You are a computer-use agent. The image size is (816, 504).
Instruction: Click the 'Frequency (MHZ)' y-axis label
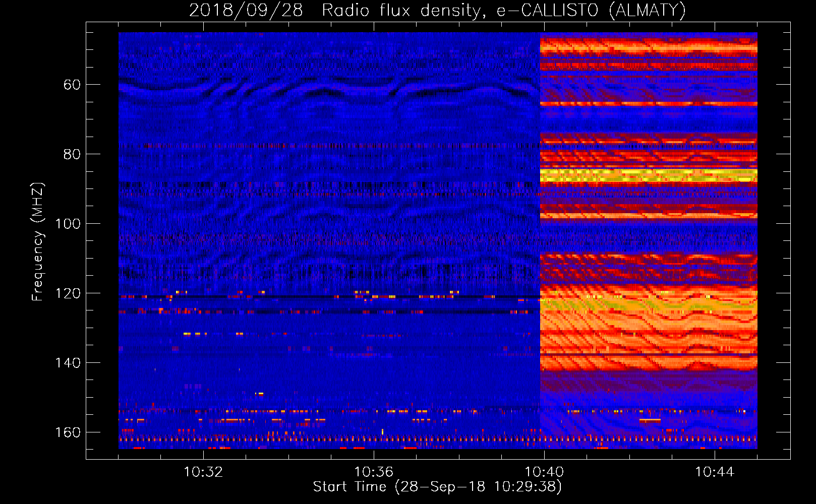38,241
